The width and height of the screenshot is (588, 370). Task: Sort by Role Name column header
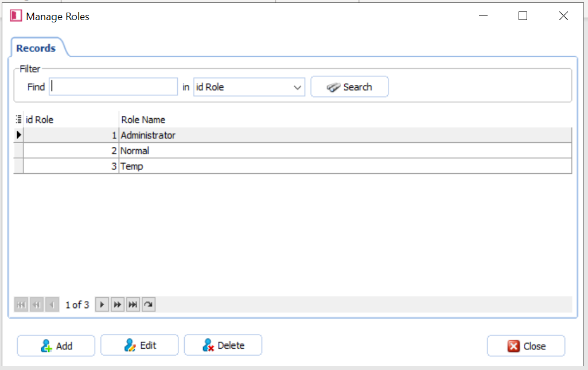pos(345,119)
